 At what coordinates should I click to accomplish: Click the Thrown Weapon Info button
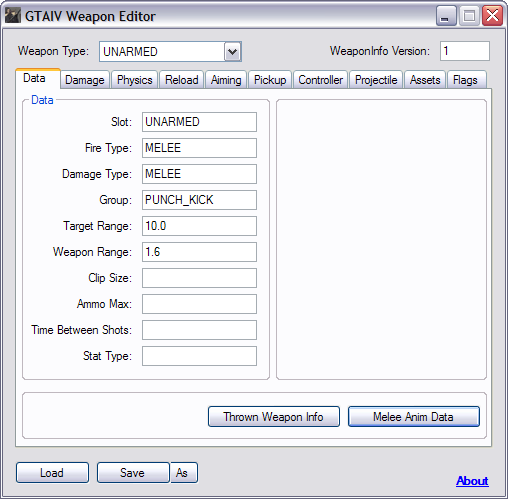pyautogui.click(x=274, y=416)
